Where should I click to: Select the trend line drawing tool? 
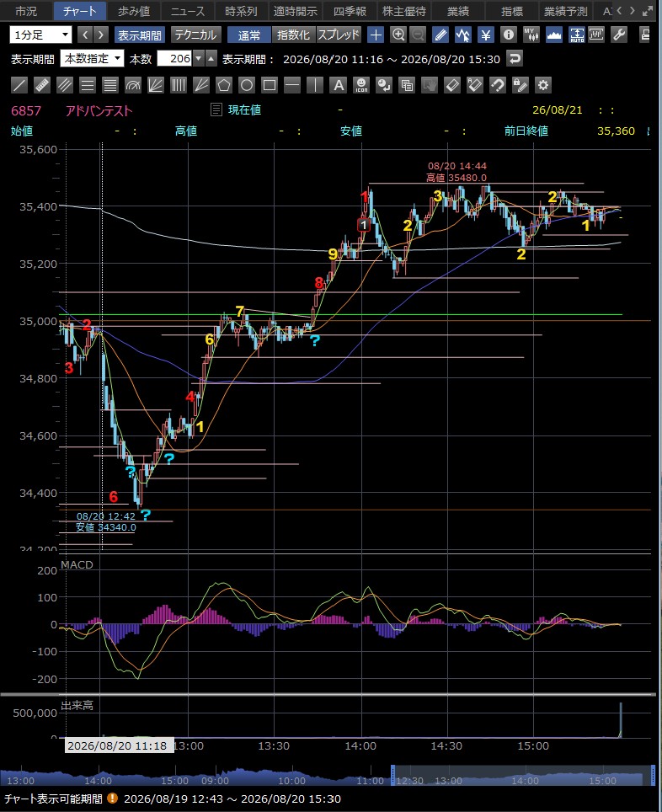pyautogui.click(x=19, y=85)
